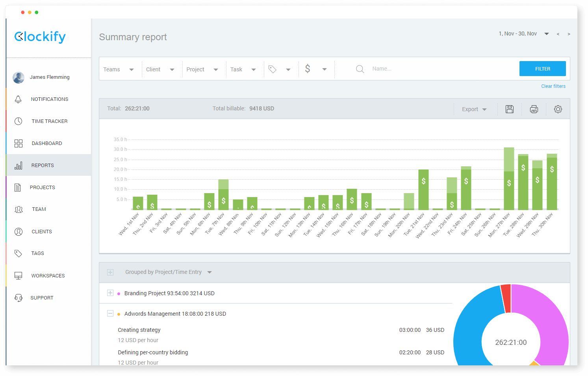Click the search magnifier icon
The image size is (588, 376).
[360, 69]
